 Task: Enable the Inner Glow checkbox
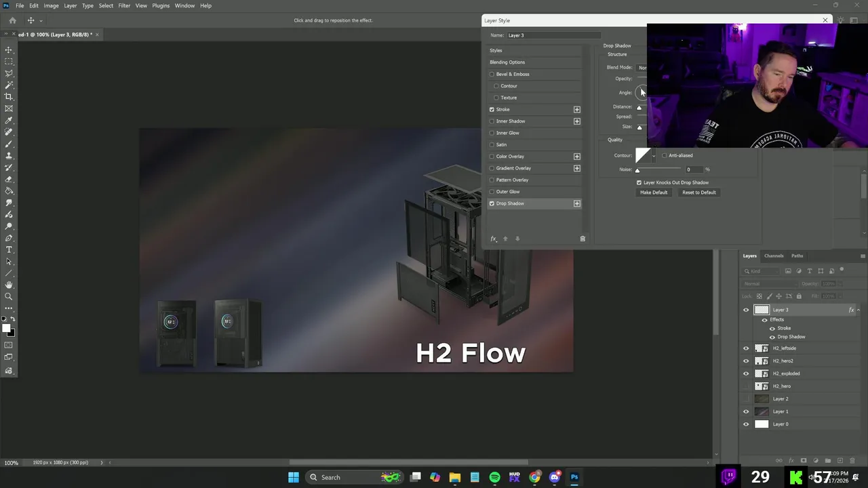tap(492, 133)
